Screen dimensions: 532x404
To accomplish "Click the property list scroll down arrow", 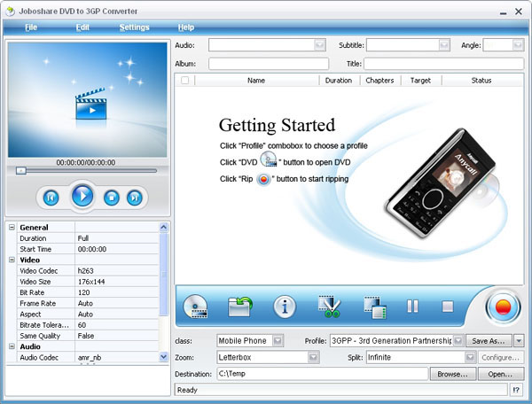I will coord(163,356).
